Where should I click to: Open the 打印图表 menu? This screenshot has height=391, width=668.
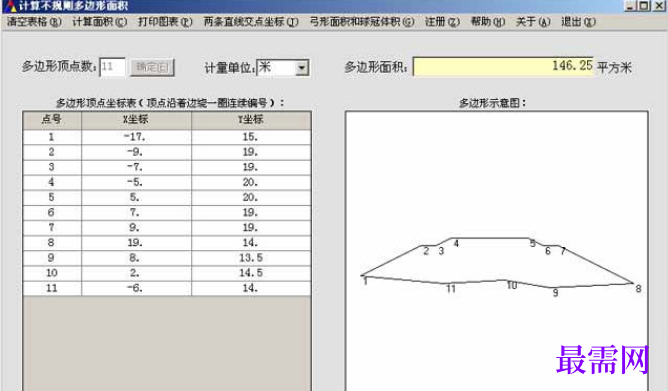(x=165, y=22)
